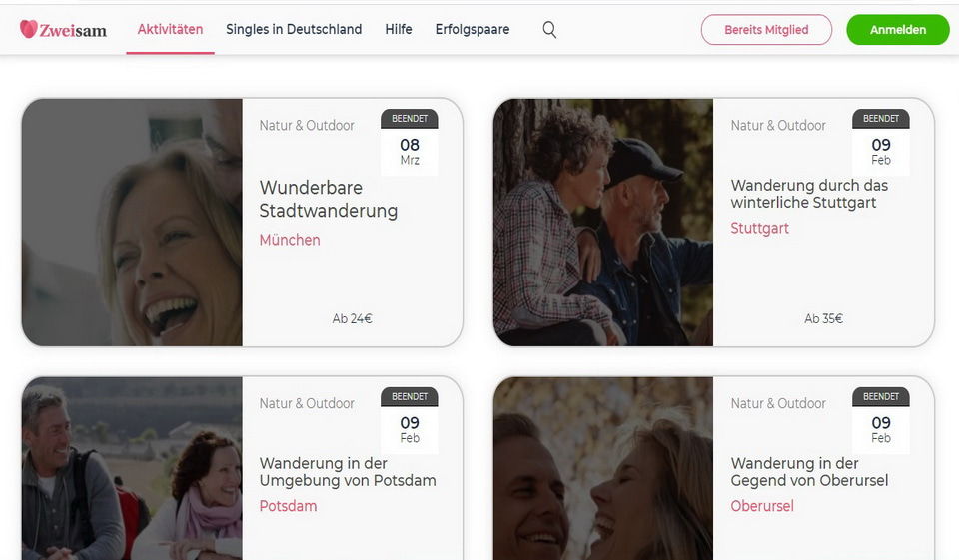This screenshot has height=560, width=959.
Task: Open Singles in Deutschland menu
Action: (x=294, y=29)
